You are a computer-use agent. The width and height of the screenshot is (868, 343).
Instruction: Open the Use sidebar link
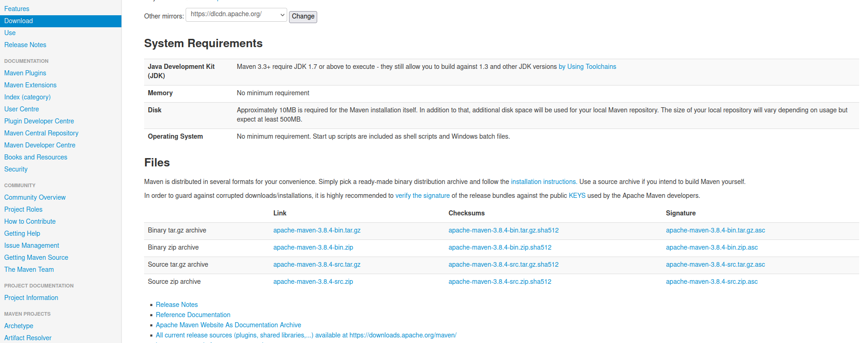[x=10, y=33]
